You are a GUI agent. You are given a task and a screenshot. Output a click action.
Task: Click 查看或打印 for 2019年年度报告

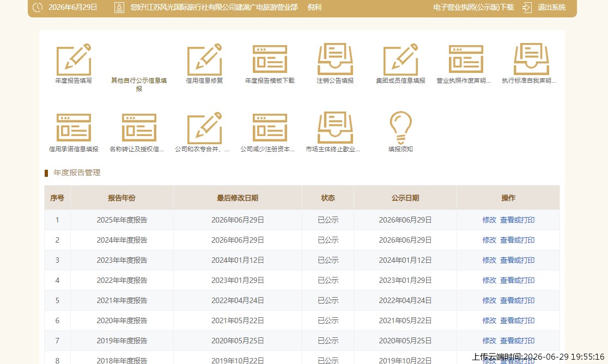517,341
